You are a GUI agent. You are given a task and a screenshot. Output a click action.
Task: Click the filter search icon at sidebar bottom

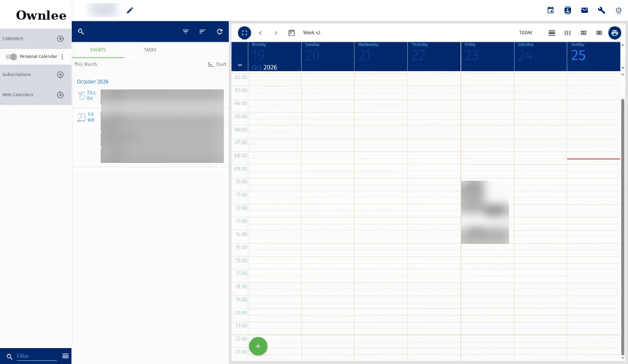tap(9, 357)
